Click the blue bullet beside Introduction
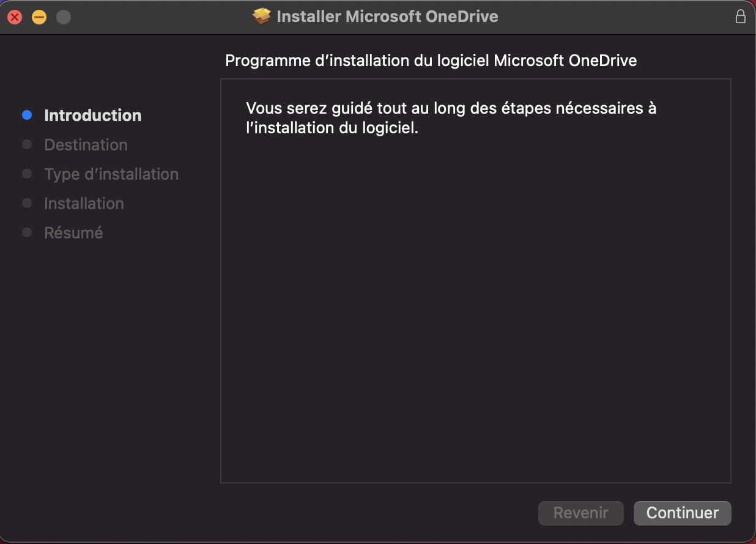 point(27,115)
